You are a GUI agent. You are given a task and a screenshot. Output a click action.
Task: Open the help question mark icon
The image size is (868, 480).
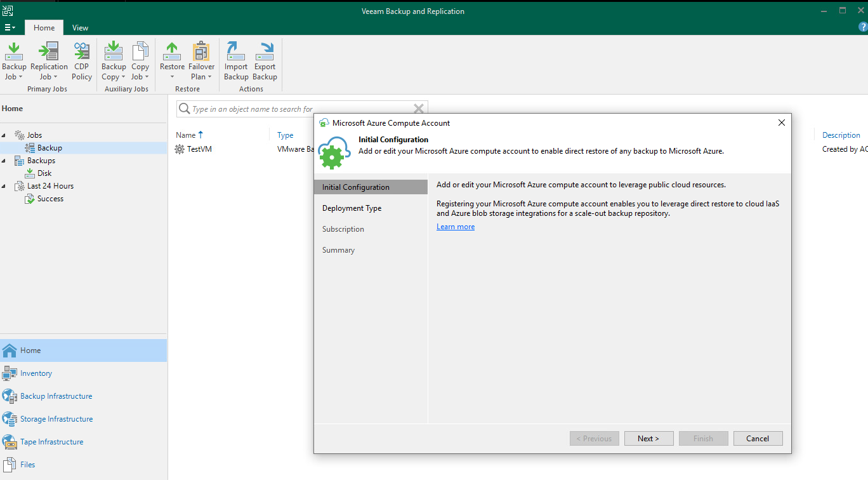click(x=863, y=27)
